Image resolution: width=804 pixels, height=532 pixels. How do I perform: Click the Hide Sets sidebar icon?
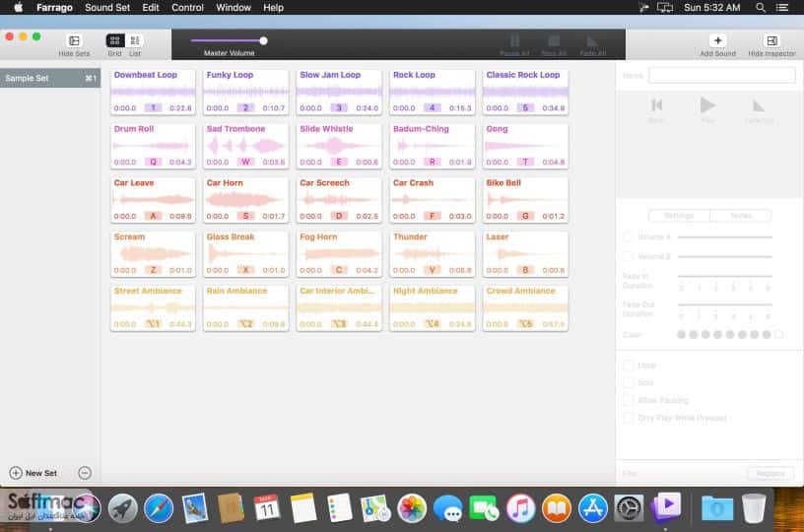coord(74,40)
